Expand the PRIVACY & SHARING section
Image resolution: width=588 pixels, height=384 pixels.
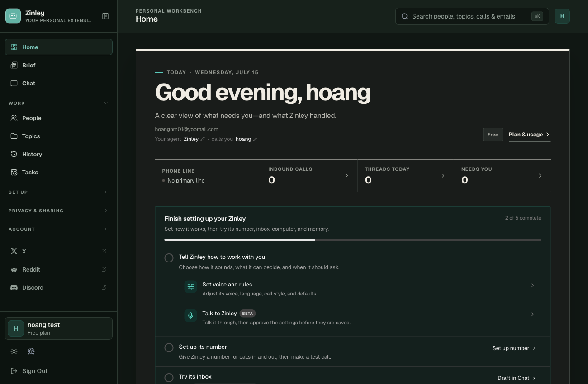(x=106, y=211)
